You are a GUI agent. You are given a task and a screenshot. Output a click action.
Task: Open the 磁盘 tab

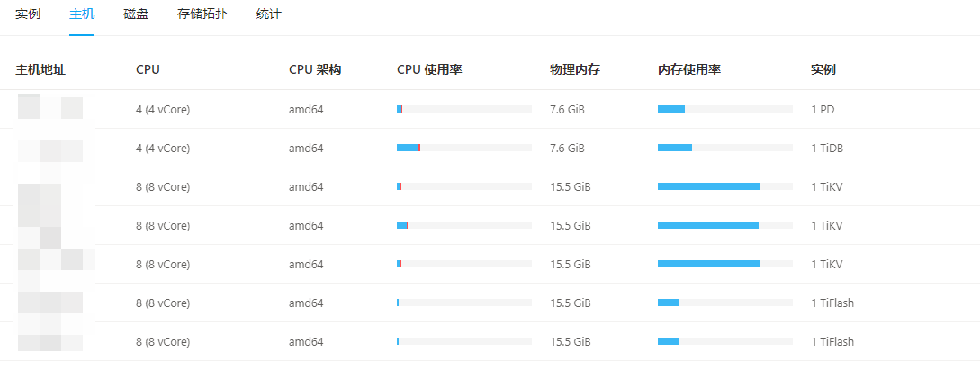[136, 14]
